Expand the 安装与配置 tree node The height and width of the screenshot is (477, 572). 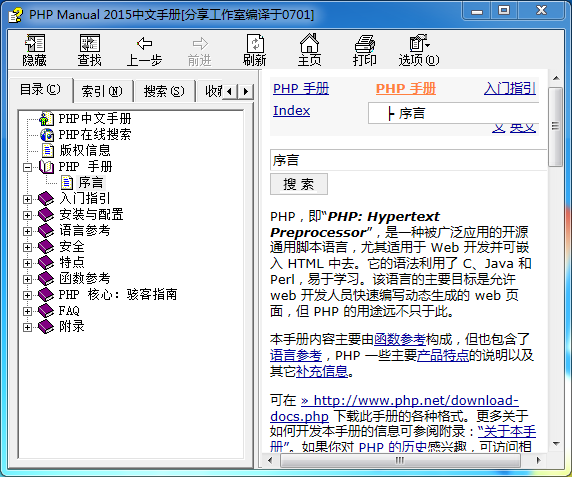coord(27,216)
